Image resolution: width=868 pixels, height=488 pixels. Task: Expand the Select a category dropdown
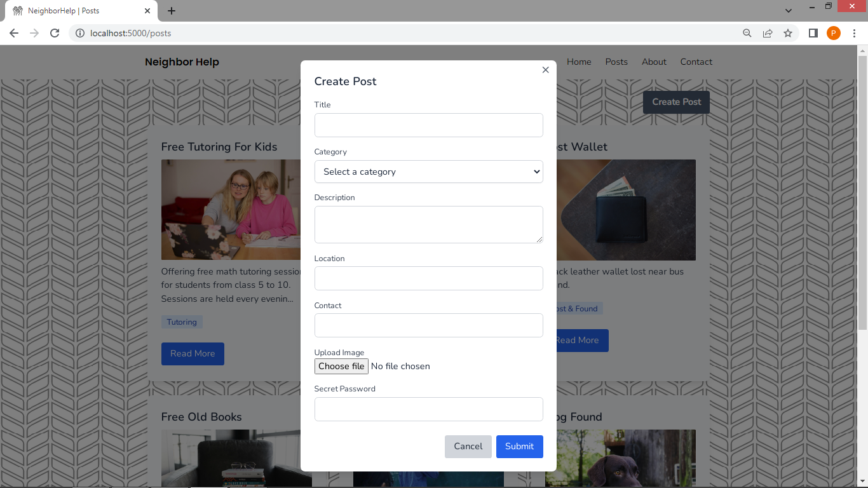pos(429,172)
